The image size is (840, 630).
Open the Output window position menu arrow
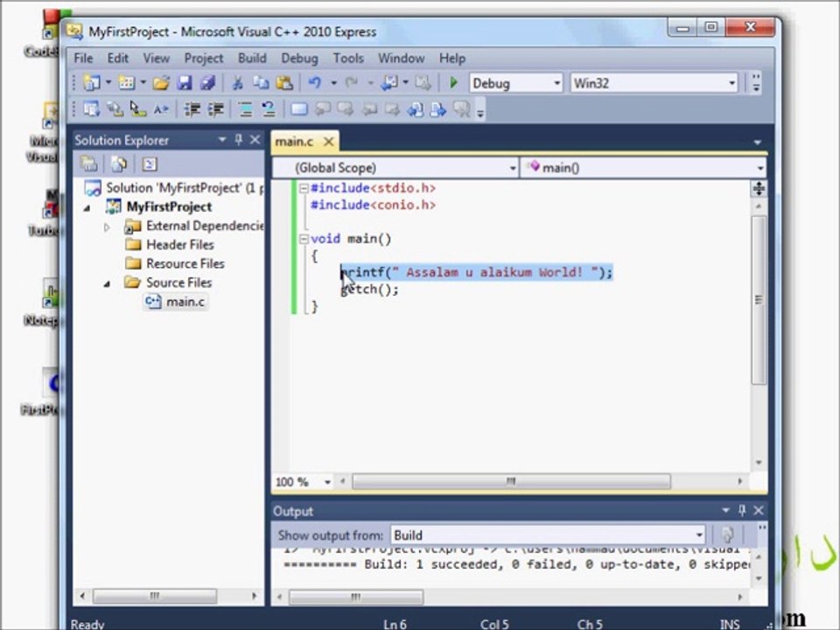tap(725, 510)
